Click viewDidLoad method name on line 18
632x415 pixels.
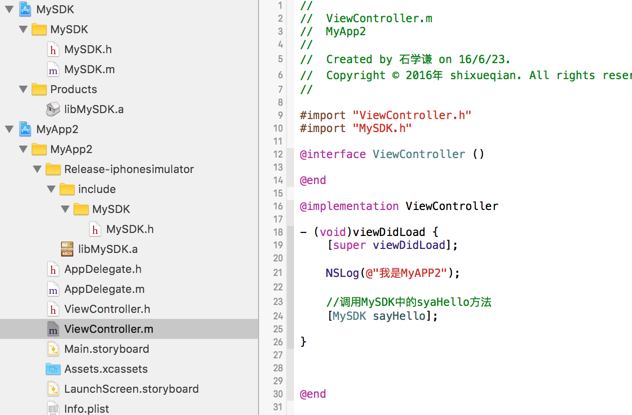click(389, 232)
